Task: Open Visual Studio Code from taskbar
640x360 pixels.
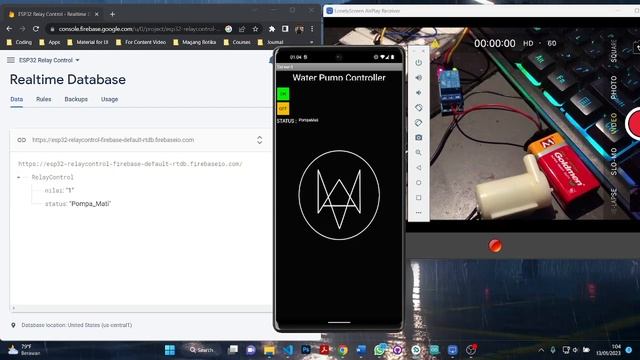Action: click(x=288, y=350)
